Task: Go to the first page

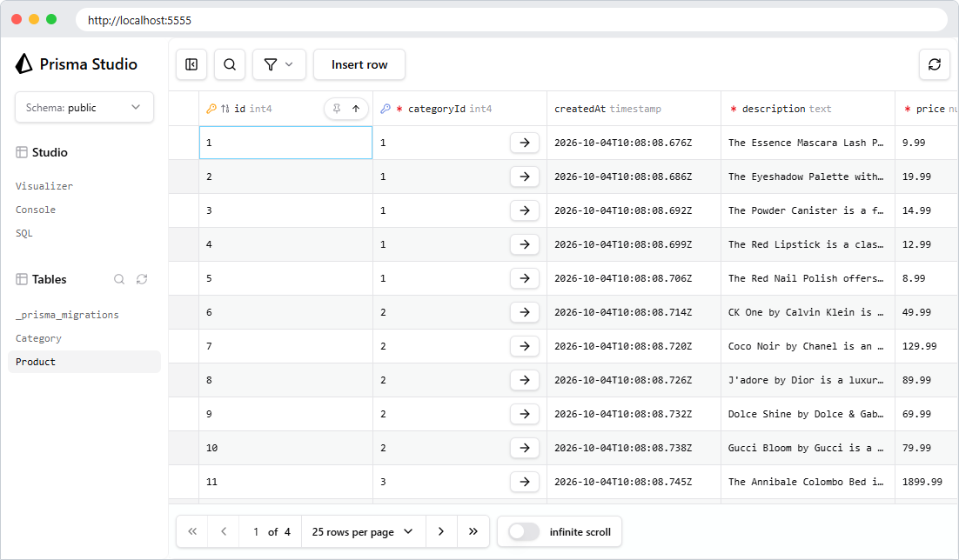Action: [x=192, y=532]
